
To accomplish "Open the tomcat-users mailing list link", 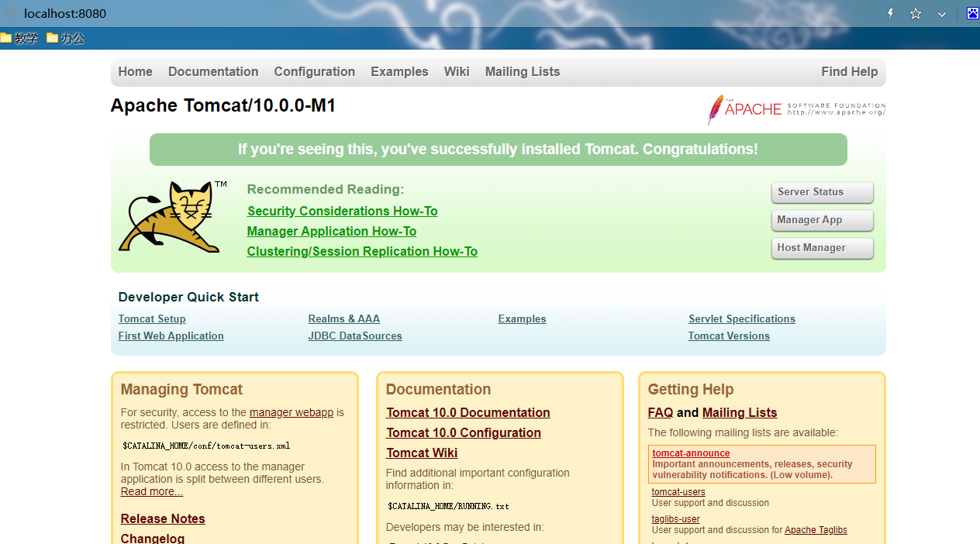I will click(x=678, y=492).
